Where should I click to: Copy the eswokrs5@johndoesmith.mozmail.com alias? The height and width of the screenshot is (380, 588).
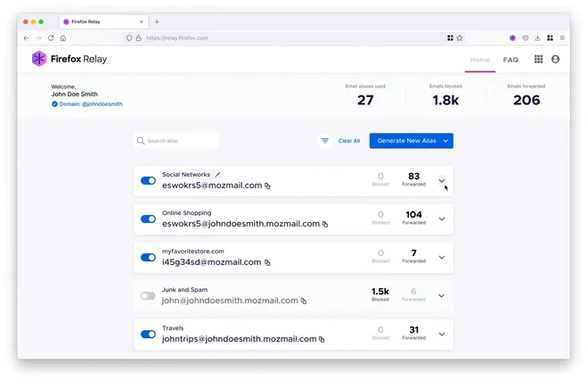click(x=325, y=224)
